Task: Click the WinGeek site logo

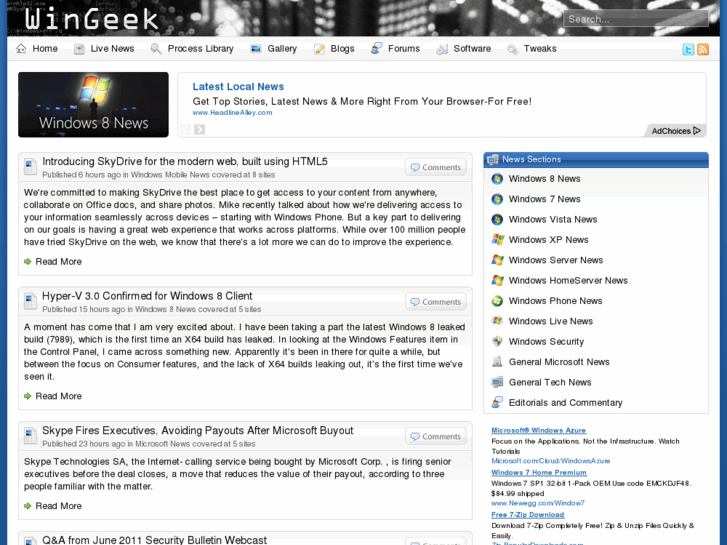Action: pos(91,19)
